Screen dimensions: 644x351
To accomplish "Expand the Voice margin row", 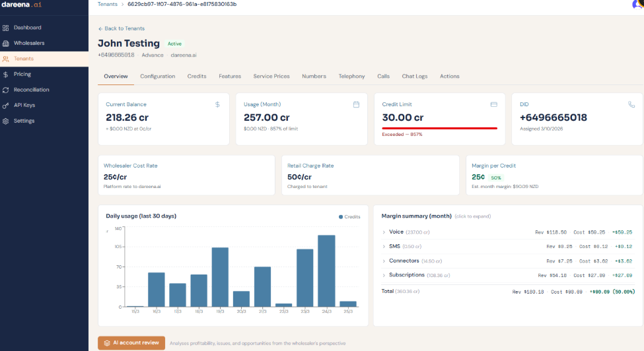I will point(384,232).
